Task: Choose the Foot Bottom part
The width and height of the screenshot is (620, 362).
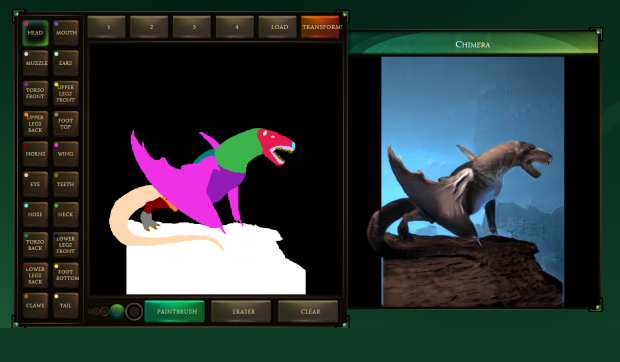Action: (66, 275)
